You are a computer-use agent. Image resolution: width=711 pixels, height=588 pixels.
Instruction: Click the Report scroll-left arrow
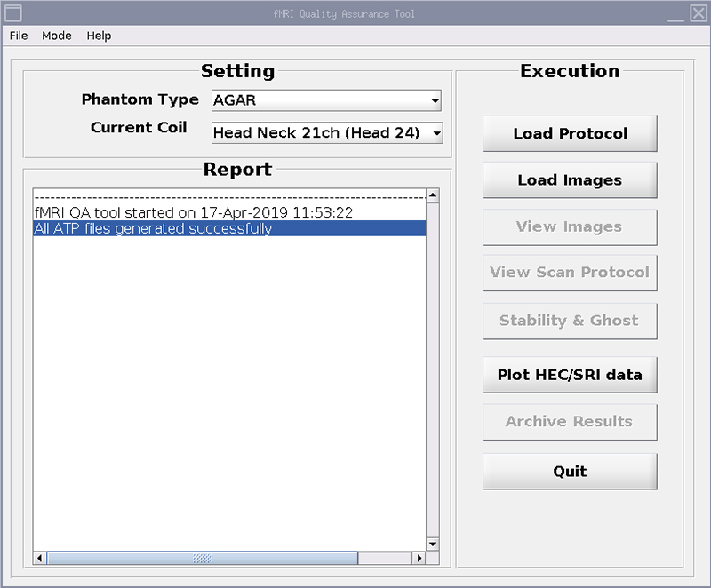[40, 559]
